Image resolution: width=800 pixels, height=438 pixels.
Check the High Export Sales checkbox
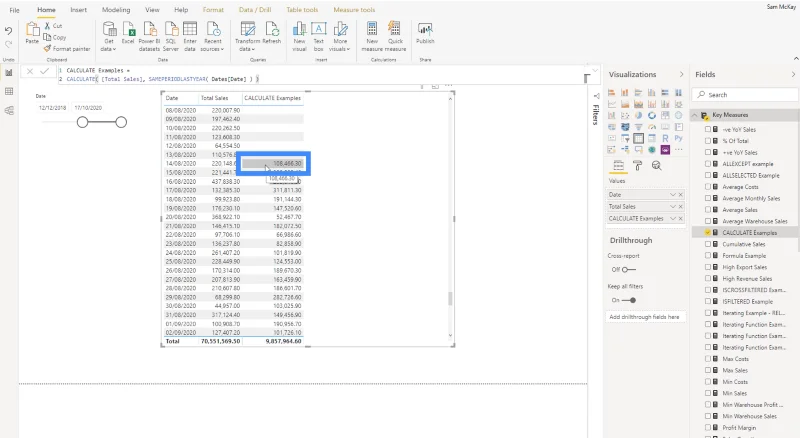(708, 267)
